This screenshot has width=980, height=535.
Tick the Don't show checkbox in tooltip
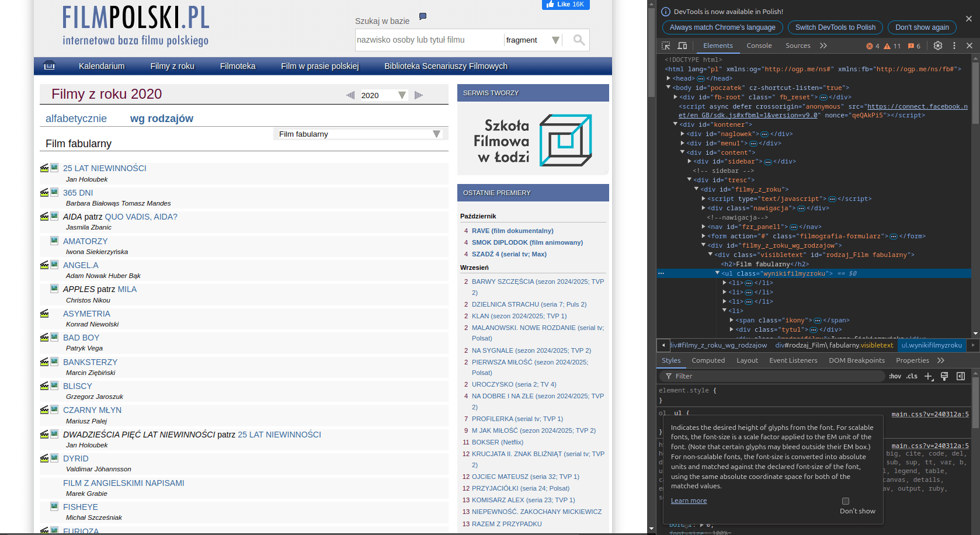click(846, 501)
